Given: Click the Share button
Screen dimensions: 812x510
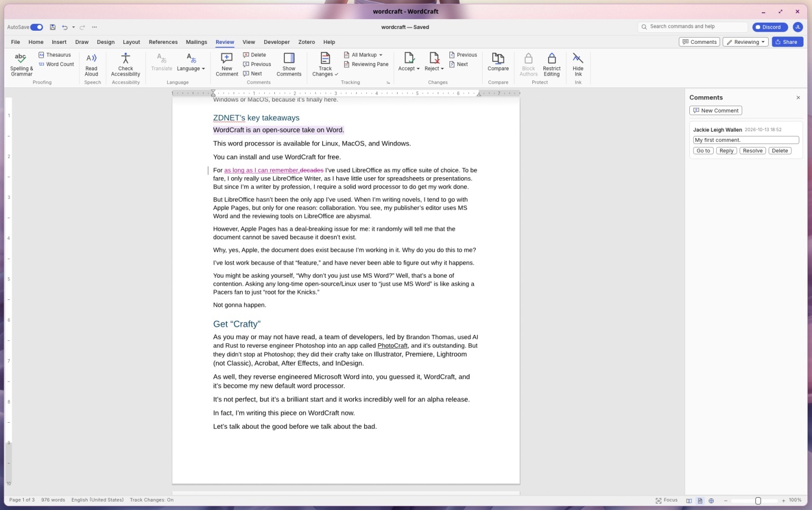Looking at the screenshot, I should (x=787, y=42).
